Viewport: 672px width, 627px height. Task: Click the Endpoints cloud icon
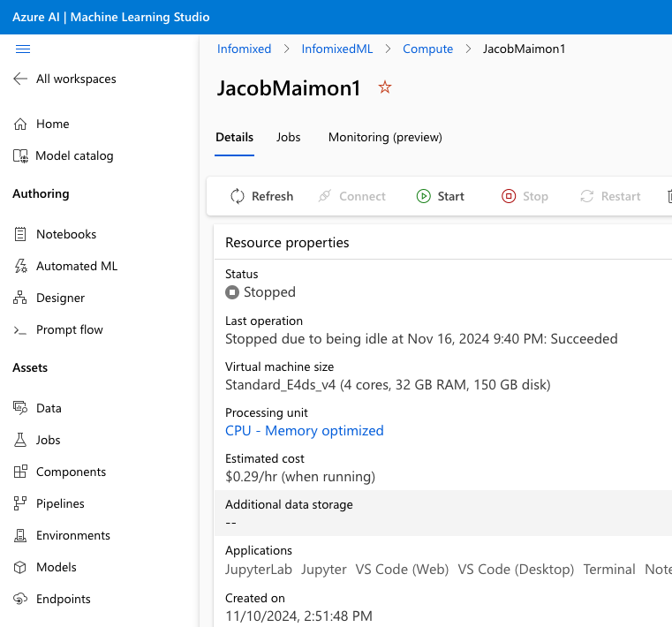[20, 599]
